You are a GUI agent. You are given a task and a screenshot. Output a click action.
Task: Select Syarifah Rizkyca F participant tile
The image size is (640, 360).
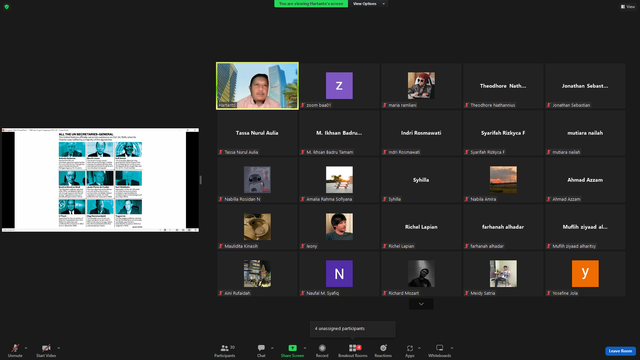[503, 133]
